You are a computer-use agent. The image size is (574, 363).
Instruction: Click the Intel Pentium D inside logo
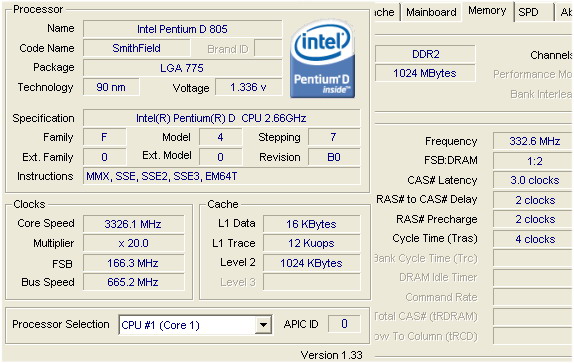(323, 59)
